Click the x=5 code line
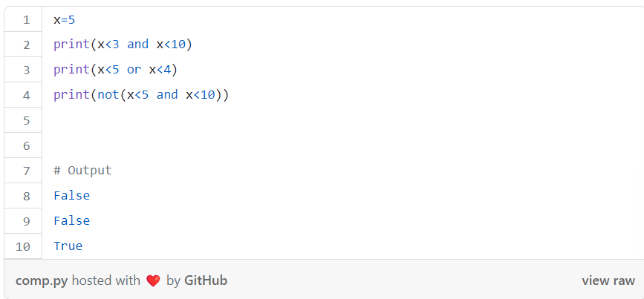Viewport: 644px width, 299px height. [65, 19]
